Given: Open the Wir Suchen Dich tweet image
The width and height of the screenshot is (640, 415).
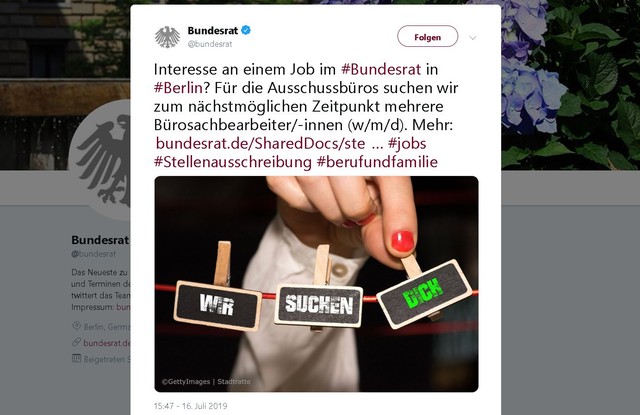Looking at the screenshot, I should 316,284.
